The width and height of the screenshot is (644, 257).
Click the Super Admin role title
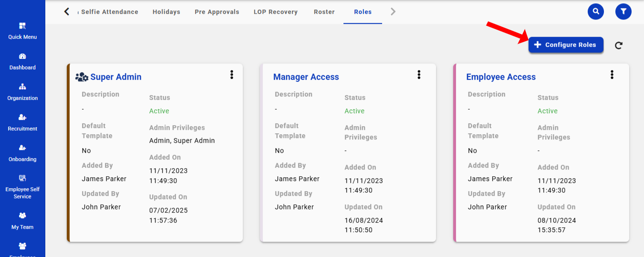tap(116, 77)
